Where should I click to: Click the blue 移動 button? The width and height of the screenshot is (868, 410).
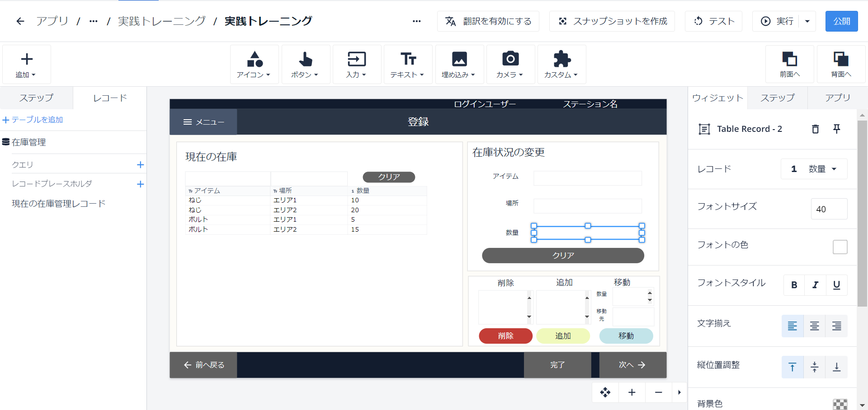click(x=626, y=336)
